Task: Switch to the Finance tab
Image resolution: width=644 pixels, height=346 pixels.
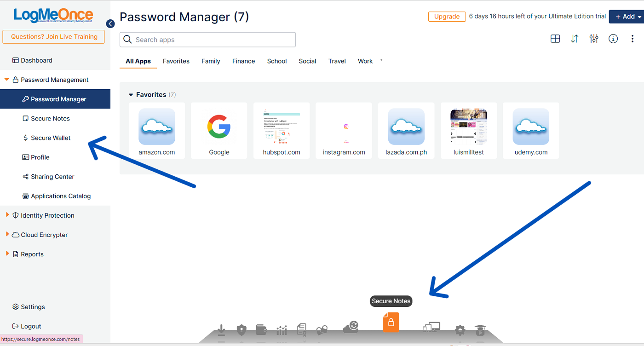Action: [243, 61]
